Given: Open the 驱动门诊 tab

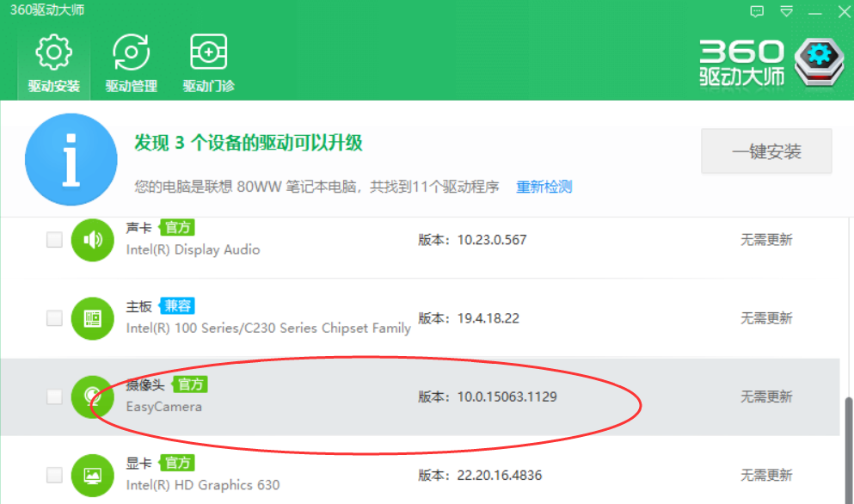Looking at the screenshot, I should pyautogui.click(x=208, y=64).
